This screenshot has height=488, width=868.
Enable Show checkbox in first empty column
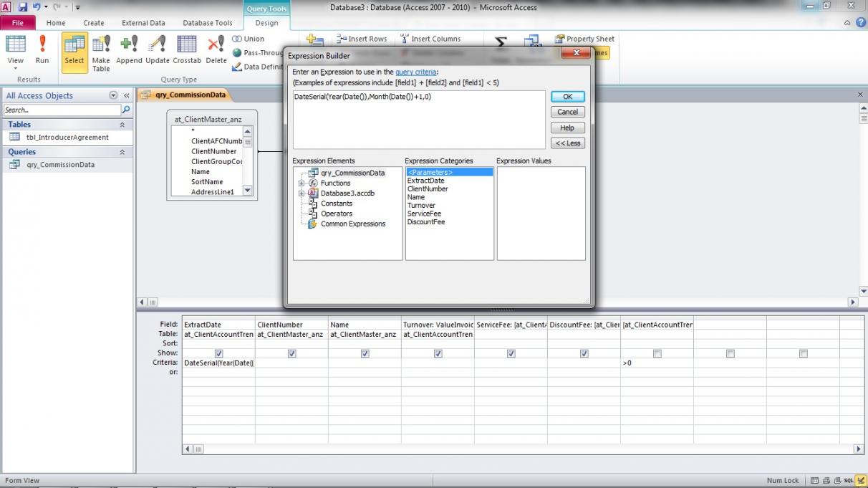[730, 353]
